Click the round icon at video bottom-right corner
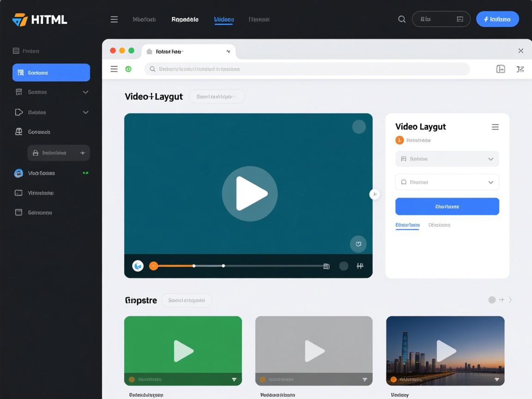This screenshot has width=532, height=399. click(358, 243)
